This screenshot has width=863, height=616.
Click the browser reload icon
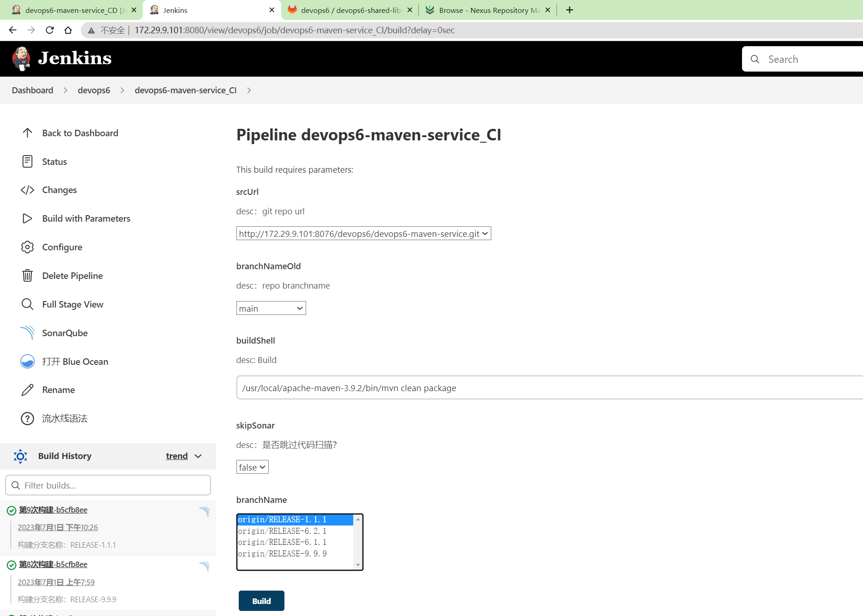coord(50,30)
